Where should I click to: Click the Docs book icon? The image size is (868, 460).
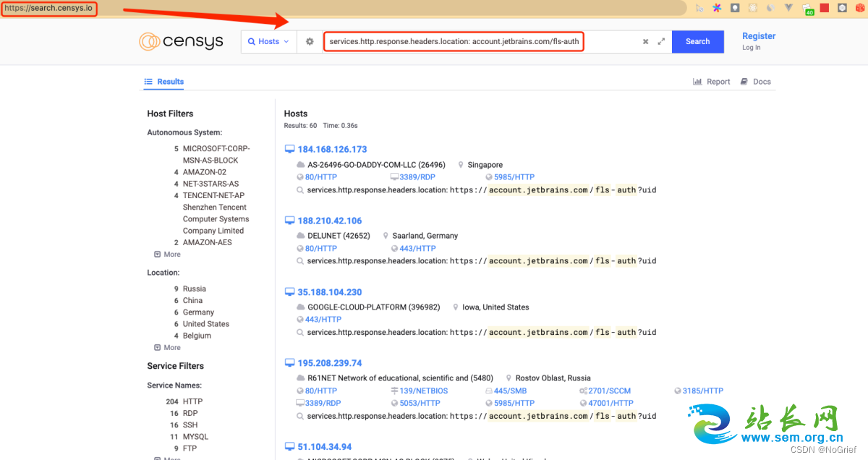coord(744,82)
